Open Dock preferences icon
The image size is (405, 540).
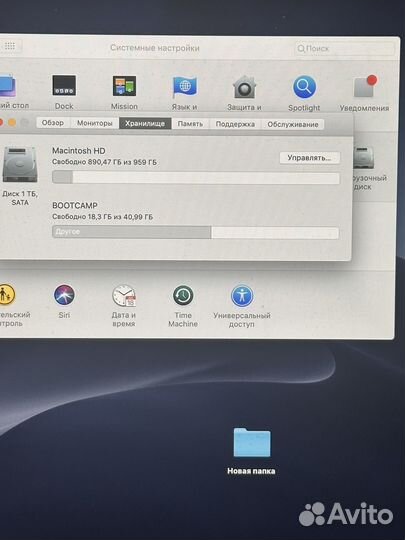pyautogui.click(x=64, y=85)
